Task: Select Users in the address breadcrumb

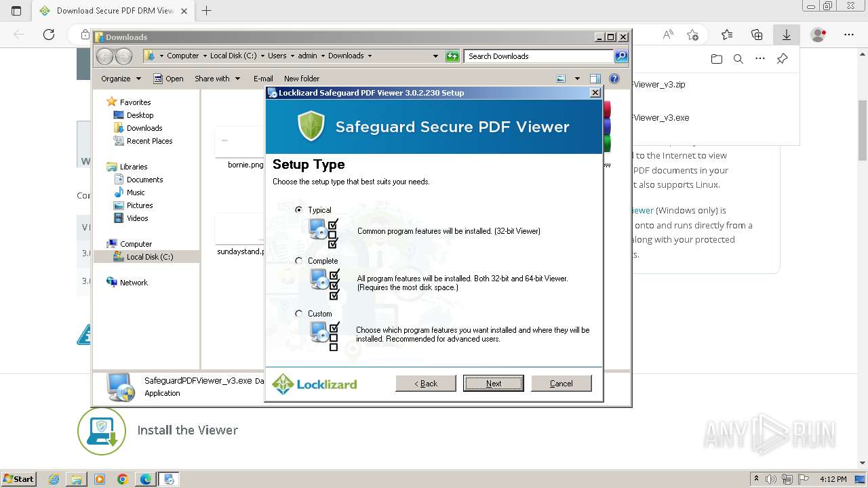Action: [x=277, y=56]
